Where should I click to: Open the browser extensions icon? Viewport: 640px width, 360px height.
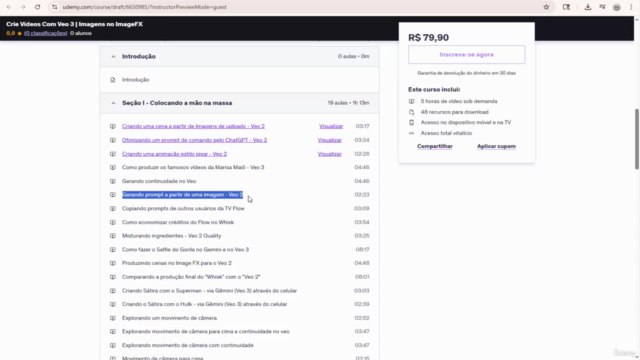(x=566, y=7)
